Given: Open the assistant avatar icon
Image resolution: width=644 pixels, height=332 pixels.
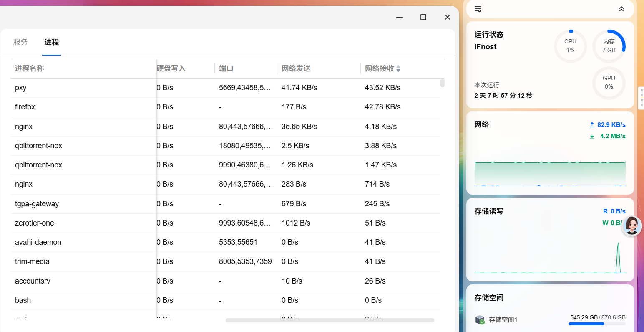Looking at the screenshot, I should [631, 226].
